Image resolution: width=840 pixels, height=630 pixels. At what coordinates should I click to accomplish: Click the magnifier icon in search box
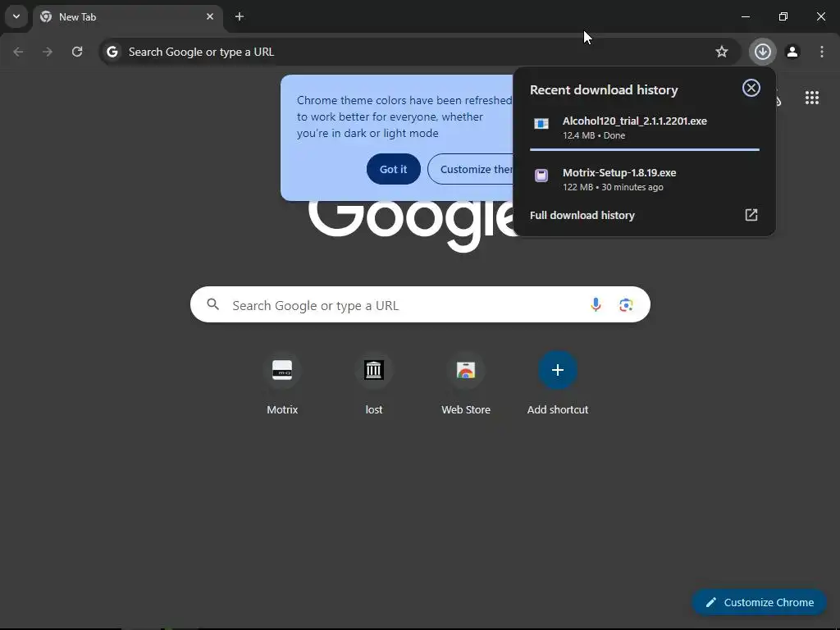pos(213,305)
